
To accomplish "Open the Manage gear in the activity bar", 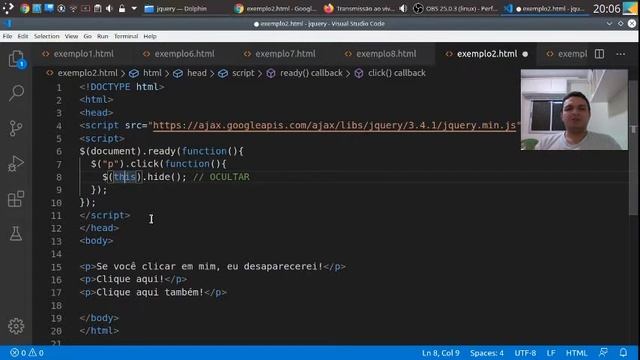I will (x=16, y=326).
